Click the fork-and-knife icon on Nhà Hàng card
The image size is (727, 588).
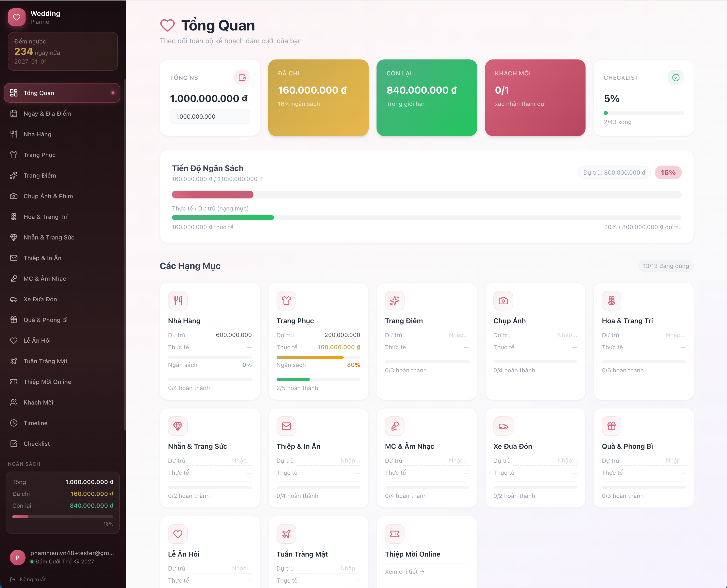tap(178, 300)
